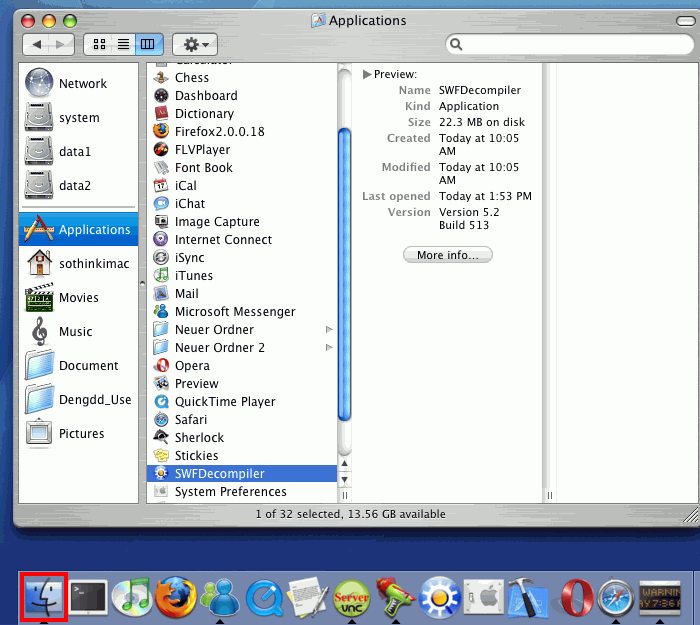Select Chess in the list

pyautogui.click(x=242, y=78)
